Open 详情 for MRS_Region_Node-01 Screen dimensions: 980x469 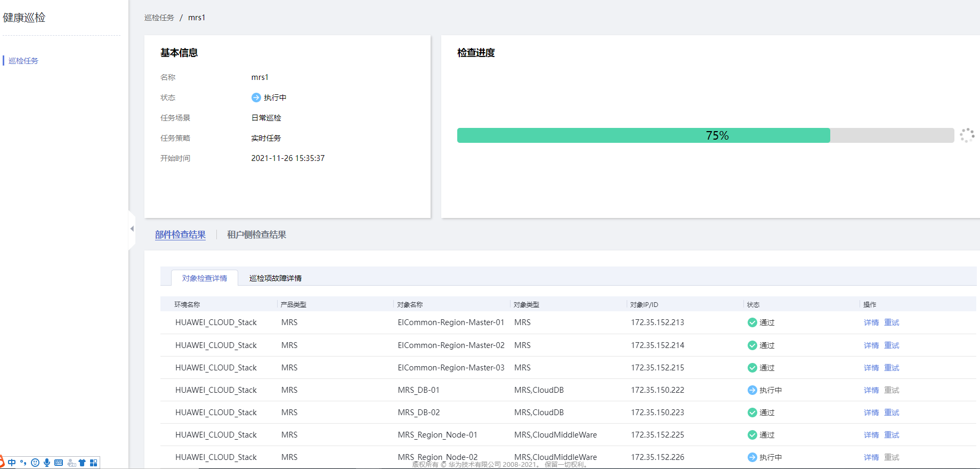871,435
